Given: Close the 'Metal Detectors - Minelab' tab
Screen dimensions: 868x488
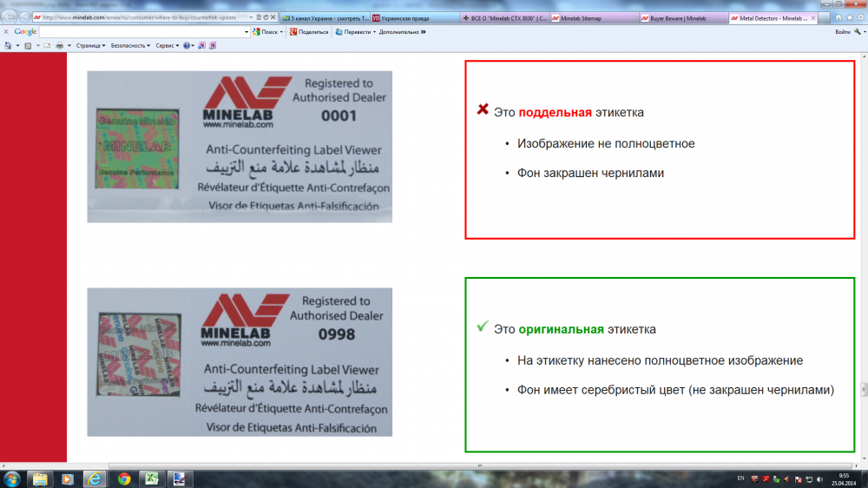Looking at the screenshot, I should pyautogui.click(x=813, y=18).
